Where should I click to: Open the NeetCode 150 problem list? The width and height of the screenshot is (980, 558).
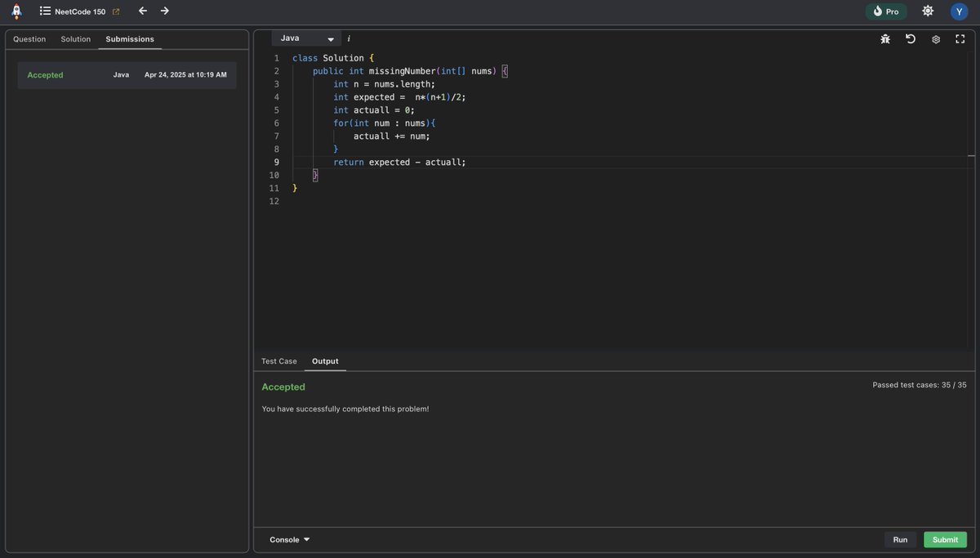pyautogui.click(x=73, y=11)
